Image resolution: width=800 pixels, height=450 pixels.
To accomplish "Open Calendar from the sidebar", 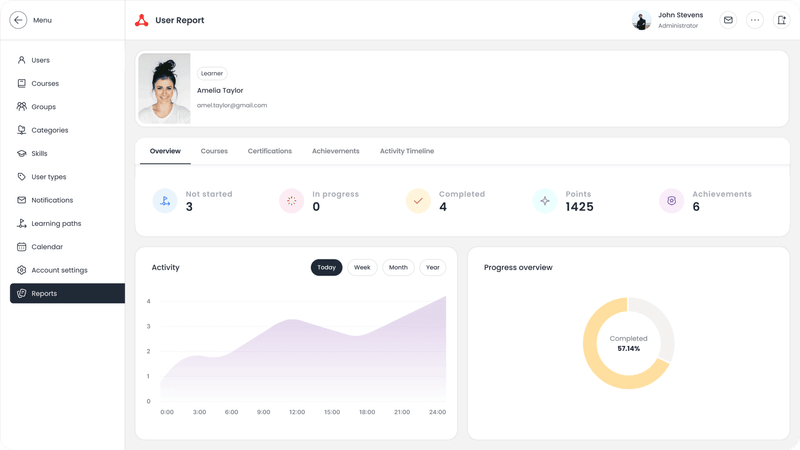I will click(47, 247).
